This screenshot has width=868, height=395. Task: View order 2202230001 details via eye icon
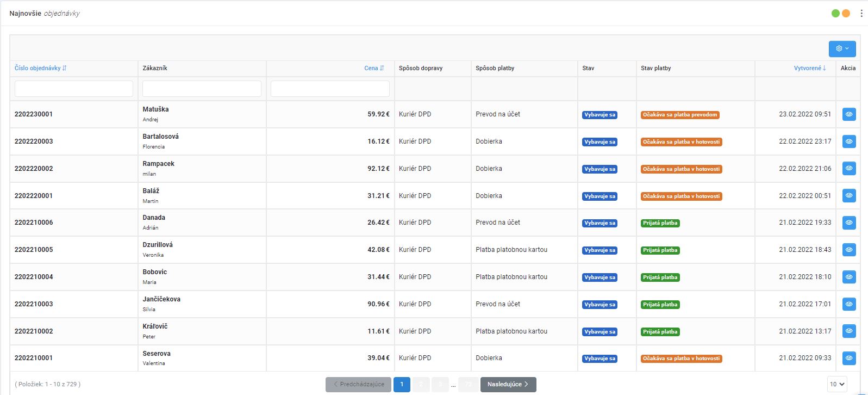click(x=848, y=114)
